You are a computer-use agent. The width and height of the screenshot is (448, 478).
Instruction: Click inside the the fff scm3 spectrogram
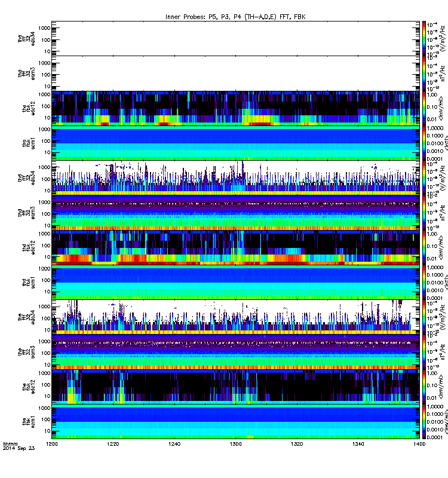pos(235,352)
